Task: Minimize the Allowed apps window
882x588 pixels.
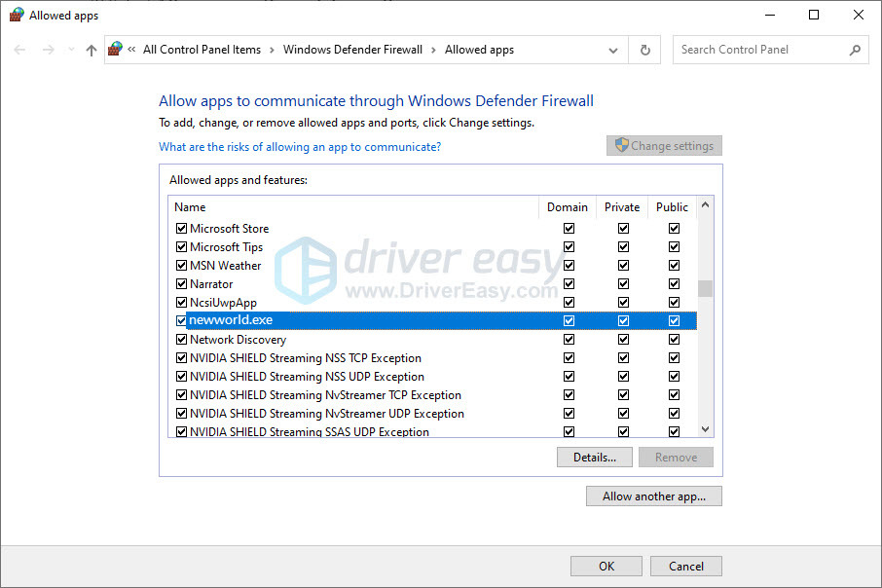Action: tap(770, 15)
